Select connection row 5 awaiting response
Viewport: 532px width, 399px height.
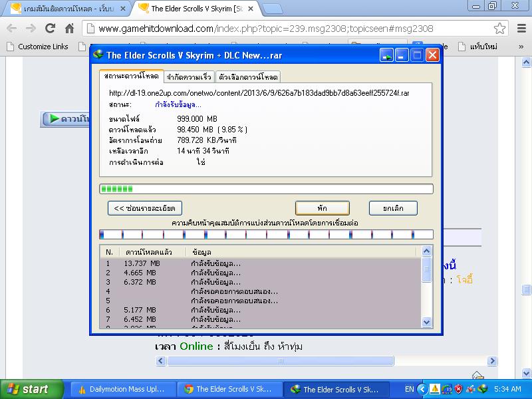coord(261,301)
